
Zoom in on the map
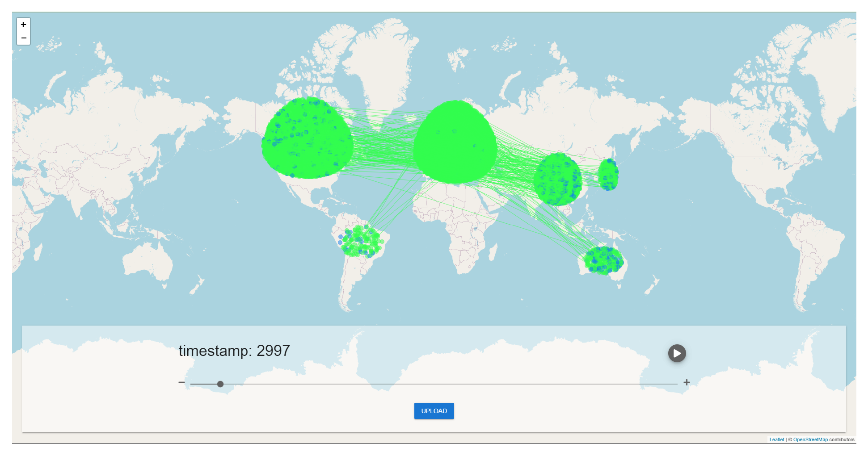(x=24, y=25)
